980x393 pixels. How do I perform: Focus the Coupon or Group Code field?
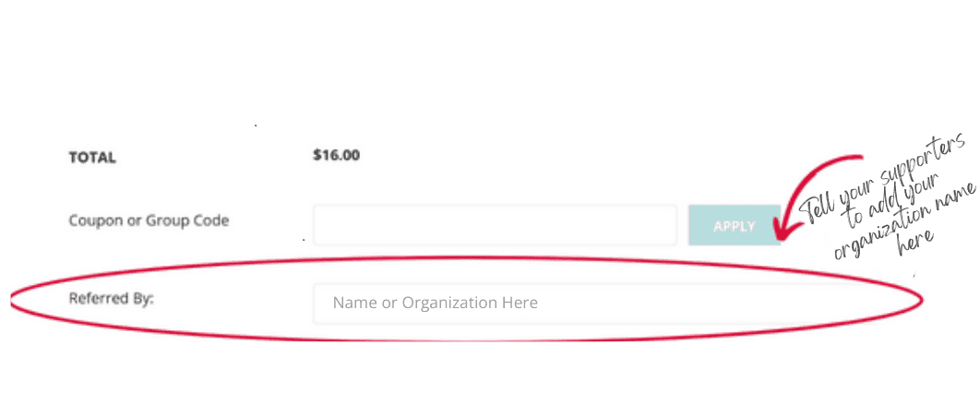coord(495,225)
